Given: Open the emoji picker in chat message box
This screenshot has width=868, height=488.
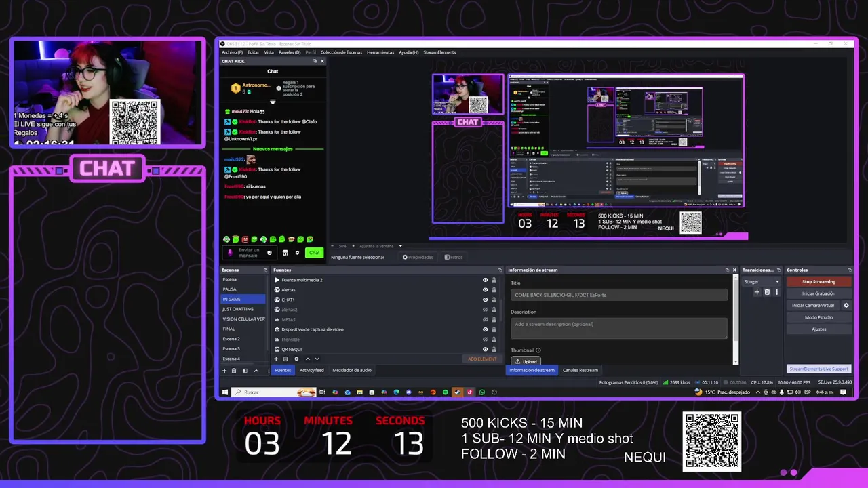Looking at the screenshot, I should click(269, 253).
